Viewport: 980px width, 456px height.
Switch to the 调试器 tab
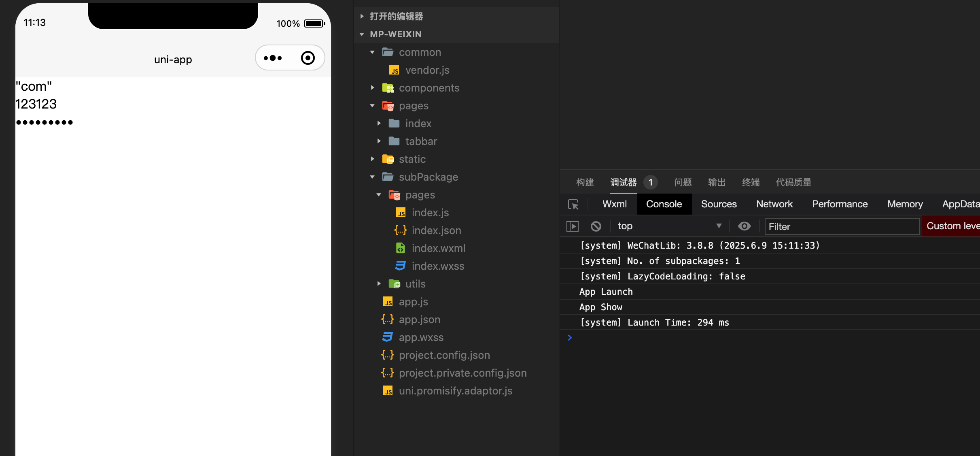[x=624, y=182]
